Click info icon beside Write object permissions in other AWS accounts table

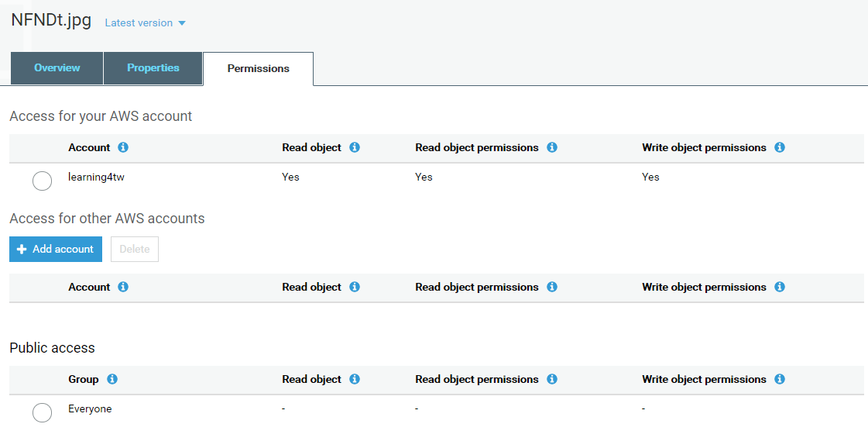point(780,287)
